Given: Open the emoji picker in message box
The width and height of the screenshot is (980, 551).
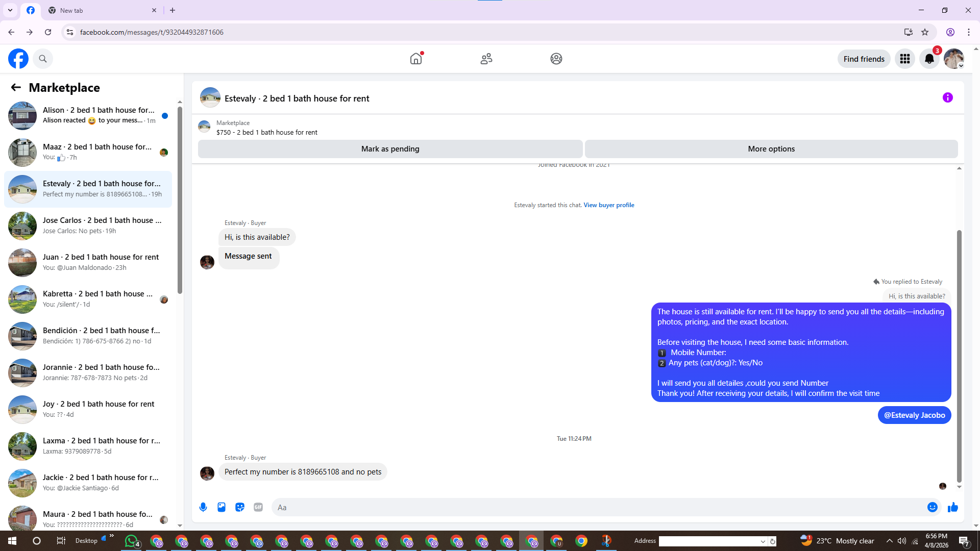Looking at the screenshot, I should pos(932,507).
